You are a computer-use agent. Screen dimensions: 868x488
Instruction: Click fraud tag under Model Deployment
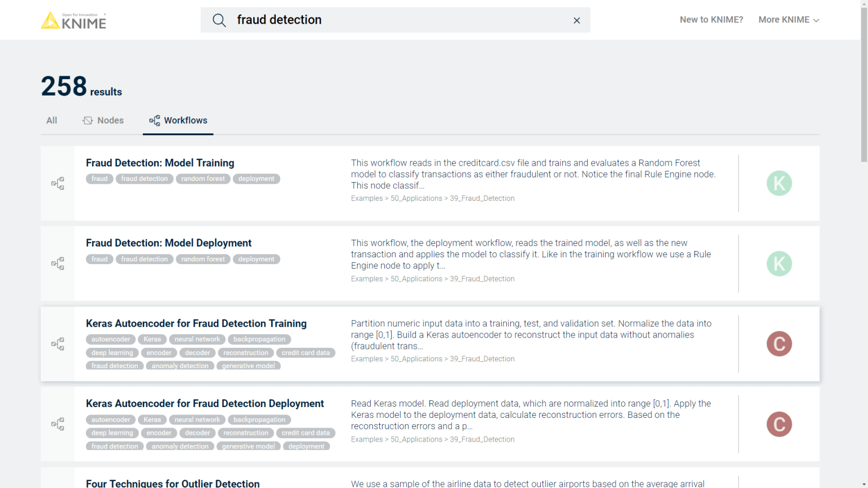(99, 259)
